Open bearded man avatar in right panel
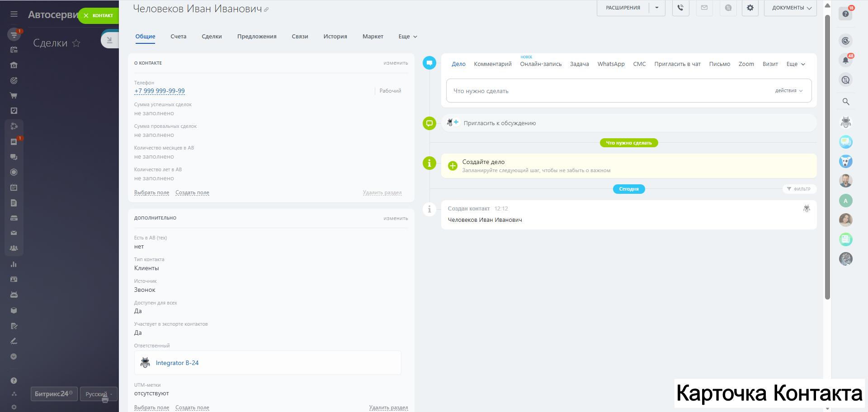This screenshot has height=412, width=868. (x=846, y=181)
